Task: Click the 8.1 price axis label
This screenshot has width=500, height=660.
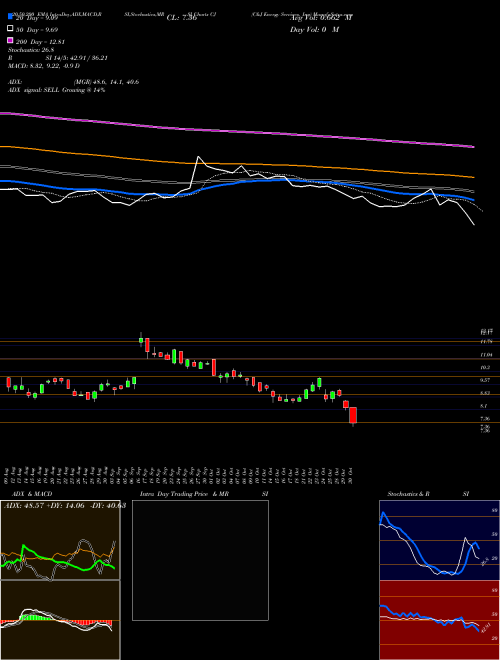Action: pos(484,406)
